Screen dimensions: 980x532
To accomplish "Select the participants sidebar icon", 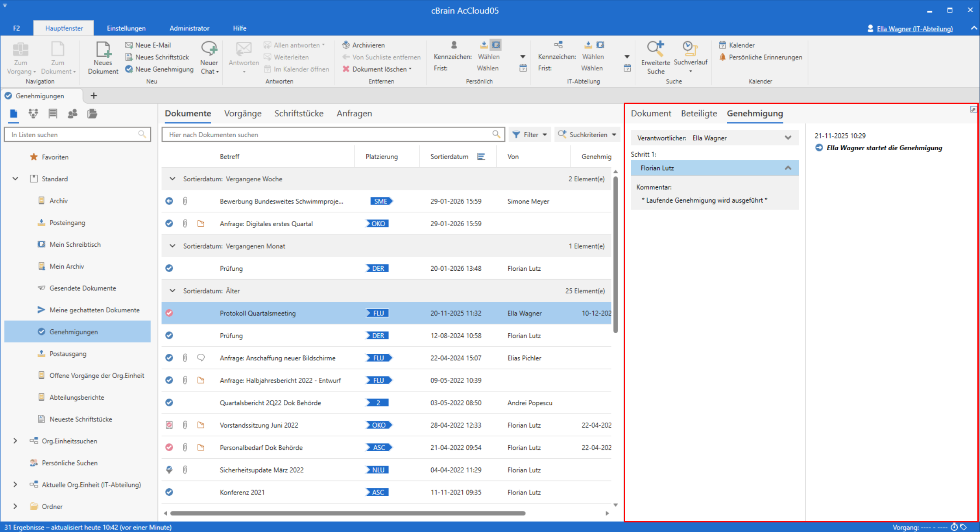I will tap(72, 114).
